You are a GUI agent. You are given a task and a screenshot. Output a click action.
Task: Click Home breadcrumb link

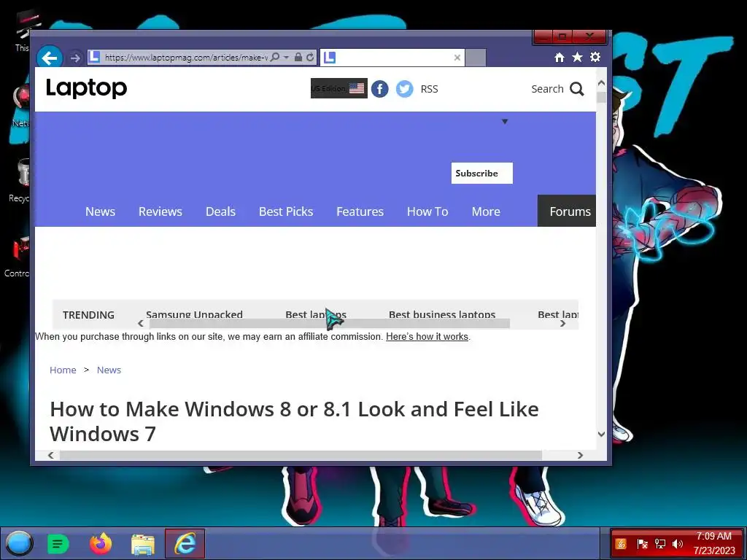(x=63, y=370)
